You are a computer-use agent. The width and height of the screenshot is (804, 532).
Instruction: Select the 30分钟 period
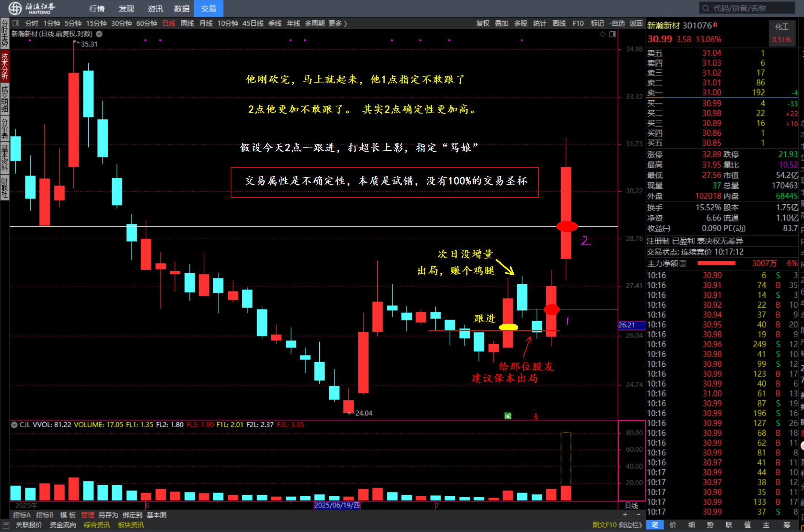point(122,23)
